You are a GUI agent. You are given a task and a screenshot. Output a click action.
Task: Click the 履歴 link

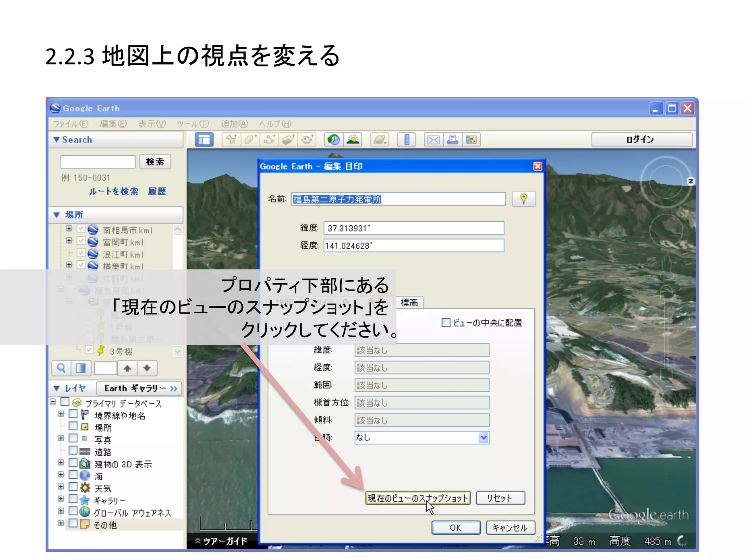[157, 191]
